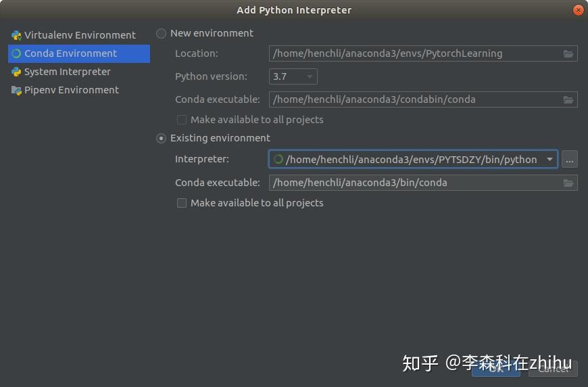Browse folder icon for Location field
The height and width of the screenshot is (387, 588).
tap(568, 54)
